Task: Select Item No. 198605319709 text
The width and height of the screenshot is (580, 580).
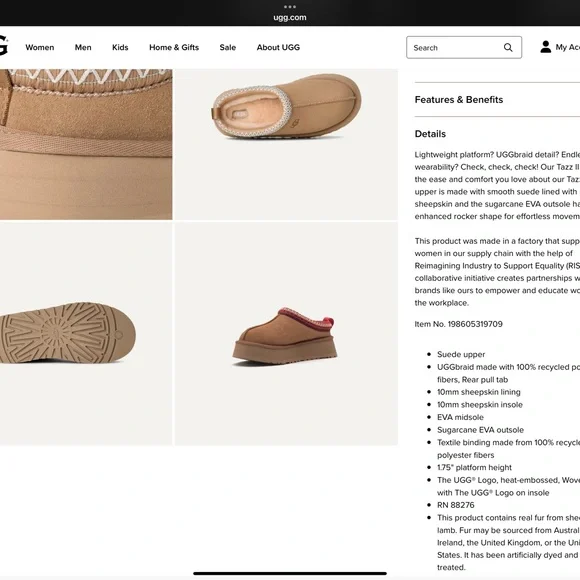Action: pyautogui.click(x=459, y=324)
